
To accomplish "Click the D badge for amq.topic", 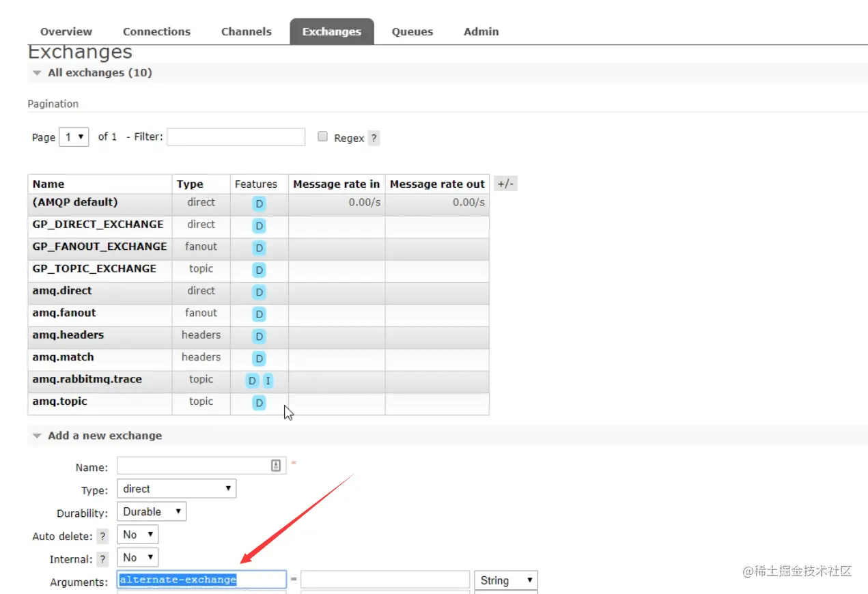I will [x=259, y=403].
